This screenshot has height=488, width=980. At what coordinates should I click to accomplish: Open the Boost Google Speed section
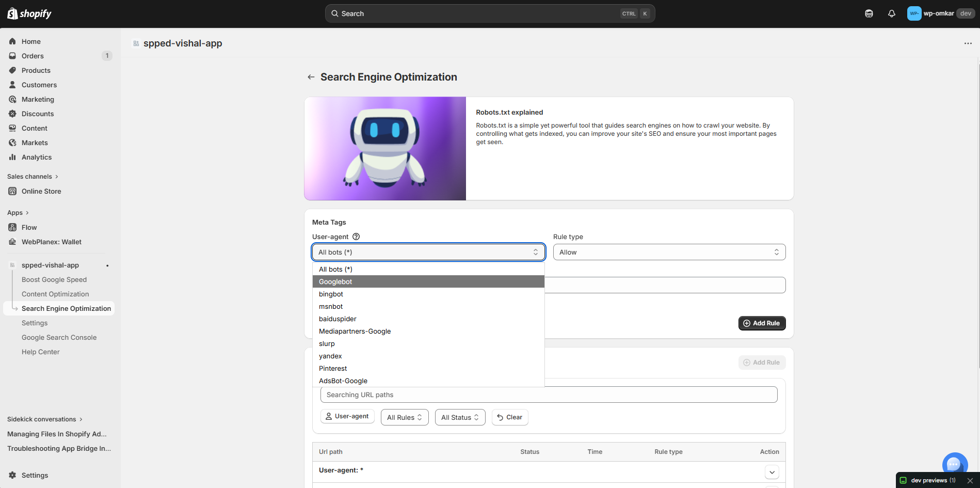point(54,279)
